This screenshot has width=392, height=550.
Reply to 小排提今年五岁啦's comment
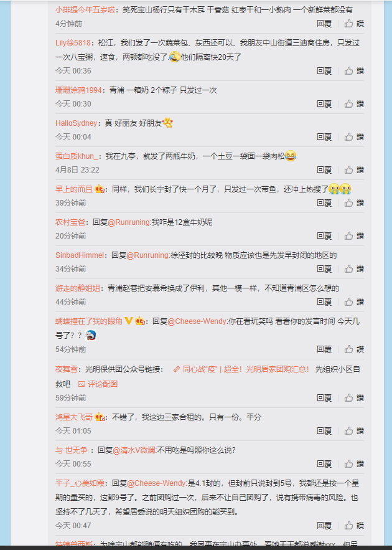point(324,24)
